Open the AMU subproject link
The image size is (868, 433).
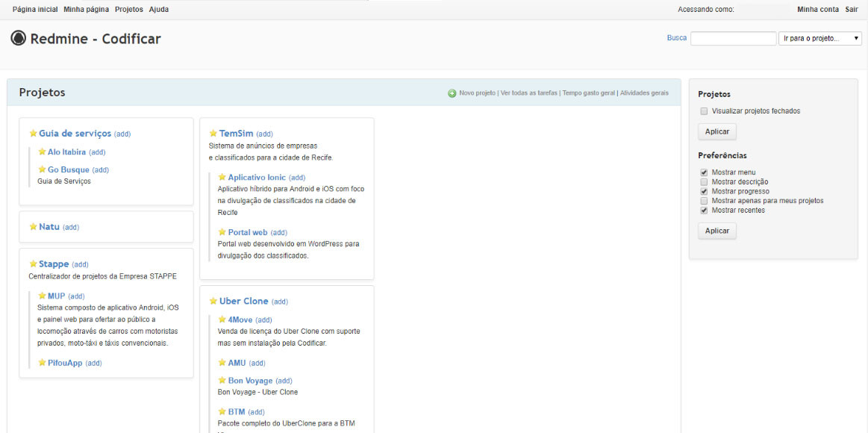(x=237, y=363)
